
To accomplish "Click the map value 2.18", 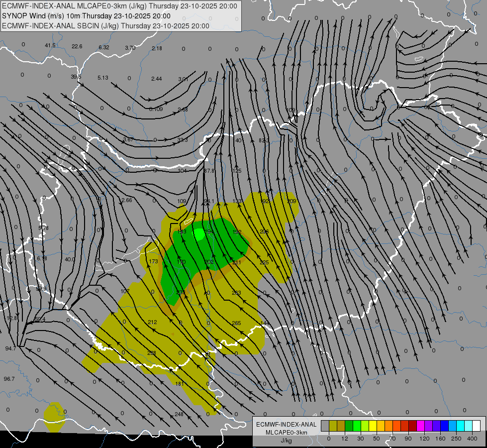I will point(157,48).
